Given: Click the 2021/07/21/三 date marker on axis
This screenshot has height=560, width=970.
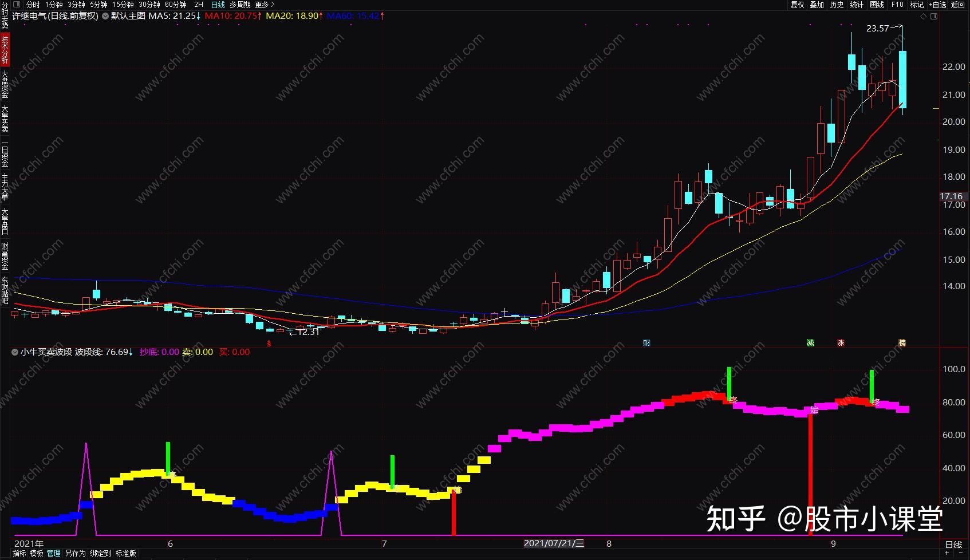Looking at the screenshot, I should tap(554, 543).
